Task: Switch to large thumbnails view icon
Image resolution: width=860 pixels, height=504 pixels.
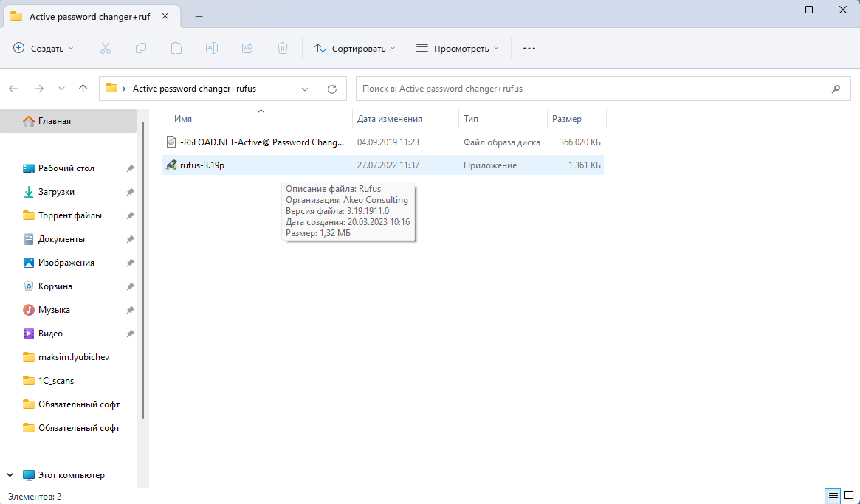Action: coord(849,496)
